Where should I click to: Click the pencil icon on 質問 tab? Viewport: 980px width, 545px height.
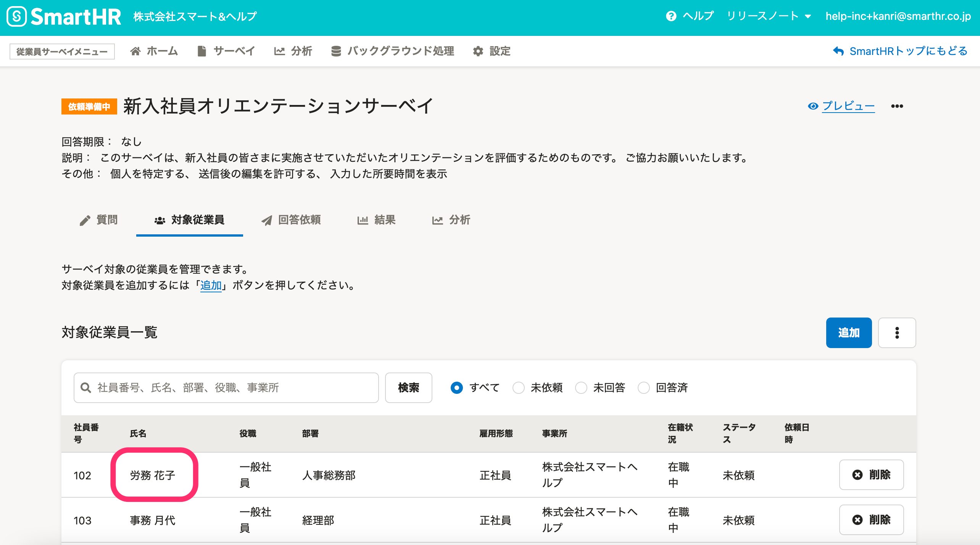pos(85,221)
